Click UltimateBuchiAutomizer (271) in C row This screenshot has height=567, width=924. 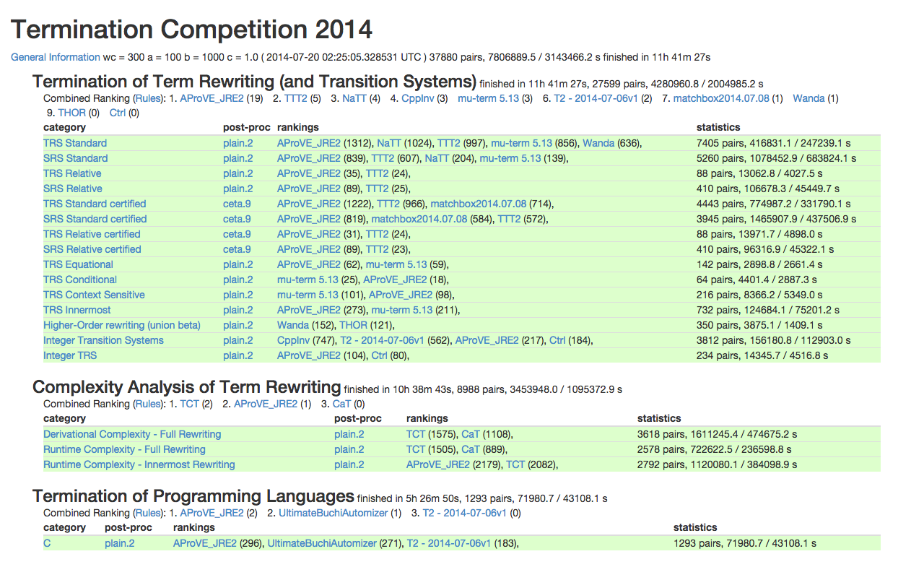point(322,543)
